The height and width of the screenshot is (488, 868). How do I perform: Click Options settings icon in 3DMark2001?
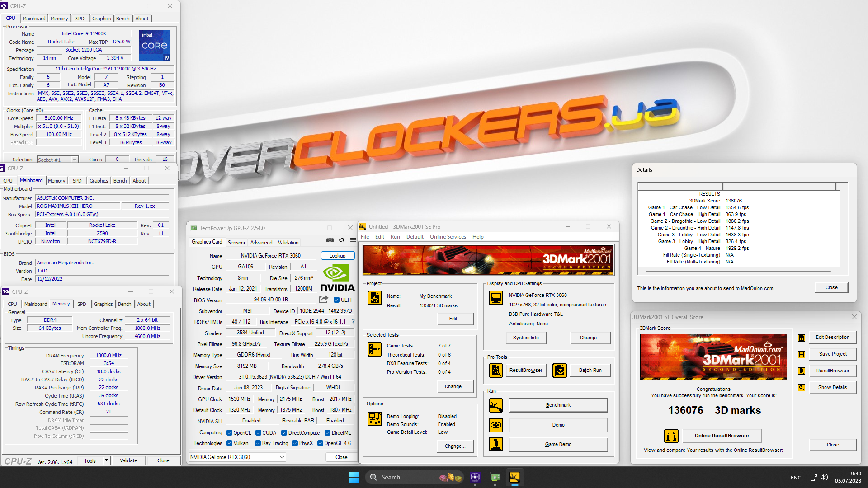374,419
